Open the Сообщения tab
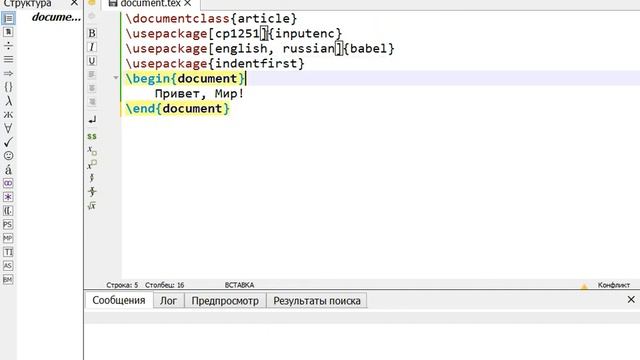The width and height of the screenshot is (640, 360). tap(119, 300)
